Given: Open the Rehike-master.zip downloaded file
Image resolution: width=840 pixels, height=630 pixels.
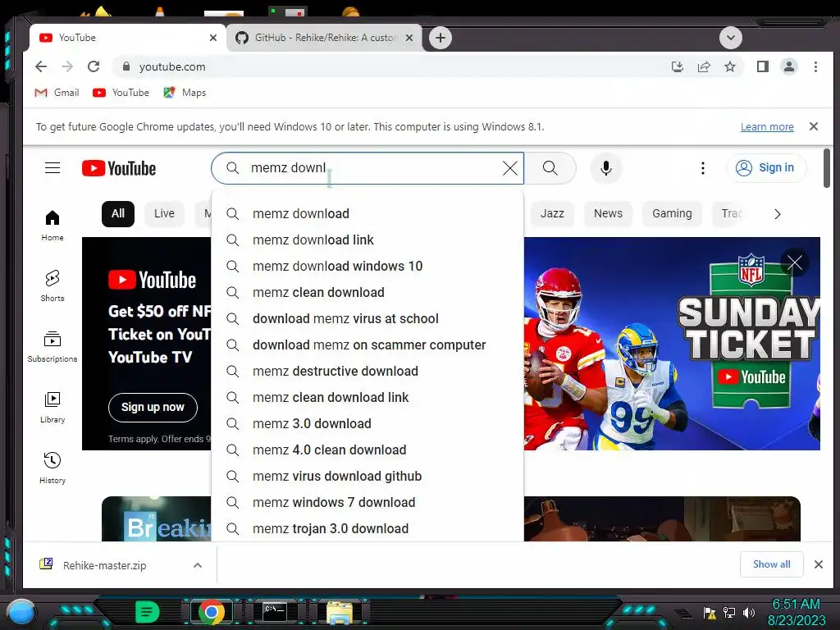Looking at the screenshot, I should 104,565.
